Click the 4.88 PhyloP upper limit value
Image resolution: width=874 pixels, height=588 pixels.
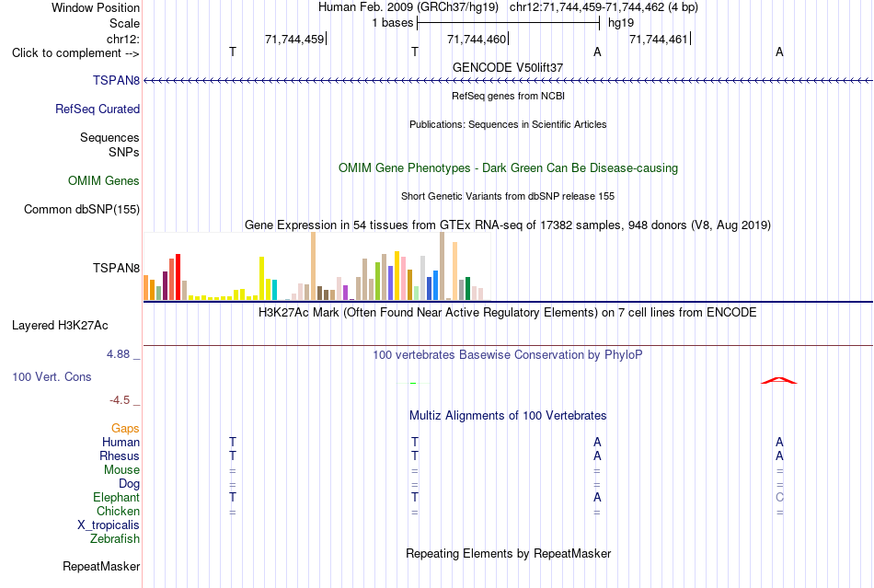coord(118,354)
